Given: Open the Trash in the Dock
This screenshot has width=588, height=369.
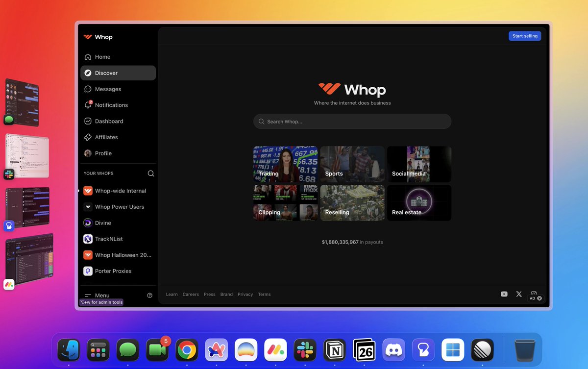Looking at the screenshot, I should click(525, 350).
